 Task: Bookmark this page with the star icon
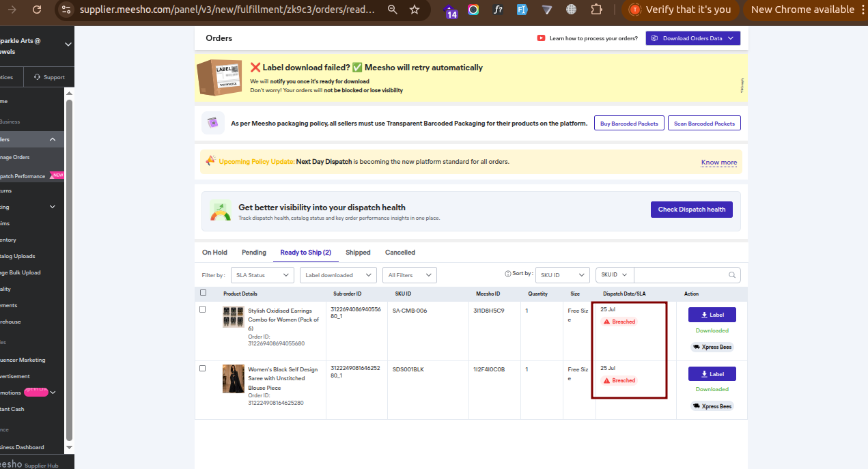tap(415, 10)
